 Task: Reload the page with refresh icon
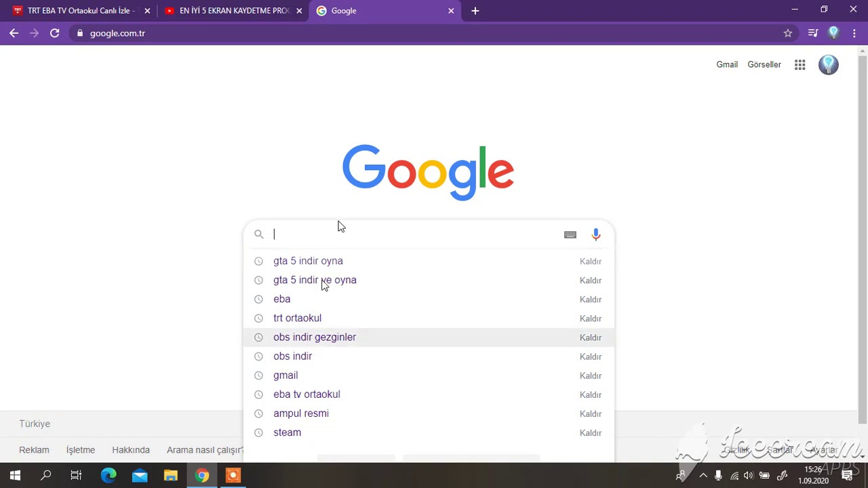click(54, 33)
